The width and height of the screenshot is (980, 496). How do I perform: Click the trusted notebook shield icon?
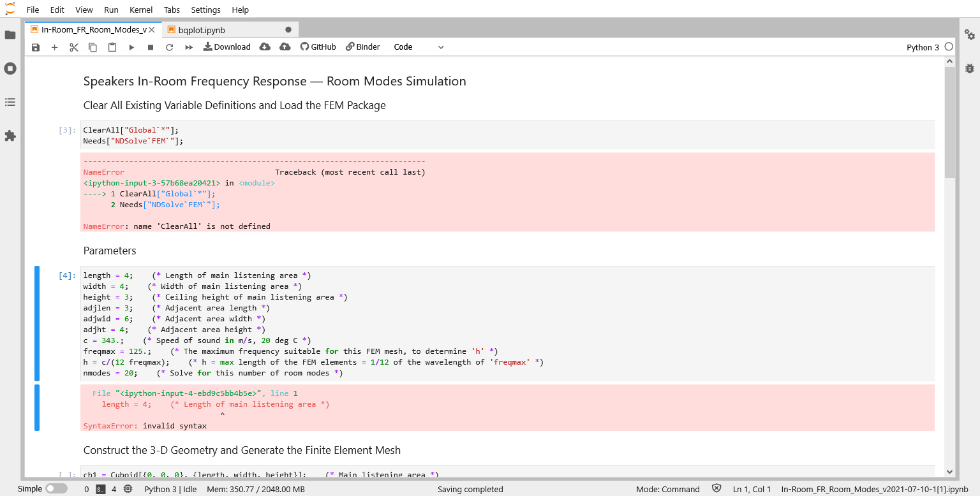pyautogui.click(x=716, y=489)
